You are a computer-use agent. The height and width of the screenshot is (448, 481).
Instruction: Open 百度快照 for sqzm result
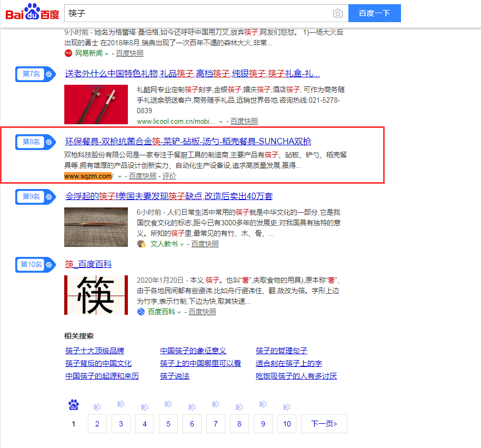(142, 176)
